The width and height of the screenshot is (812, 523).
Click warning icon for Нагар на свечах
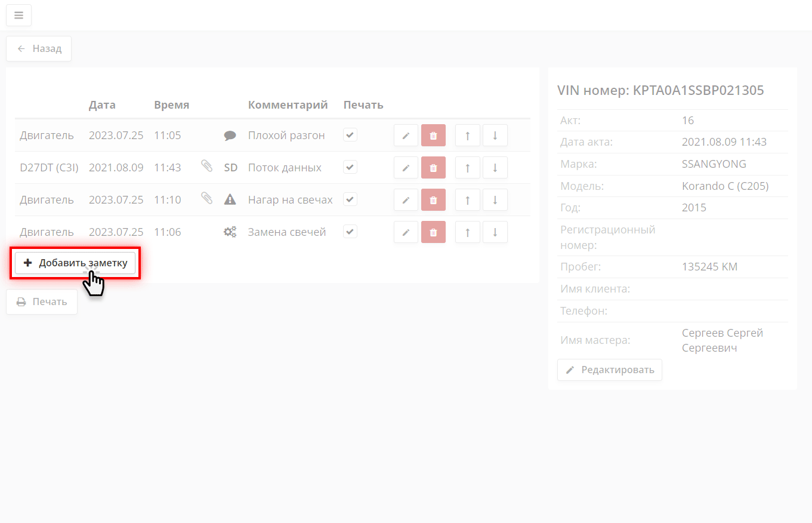coord(230,200)
